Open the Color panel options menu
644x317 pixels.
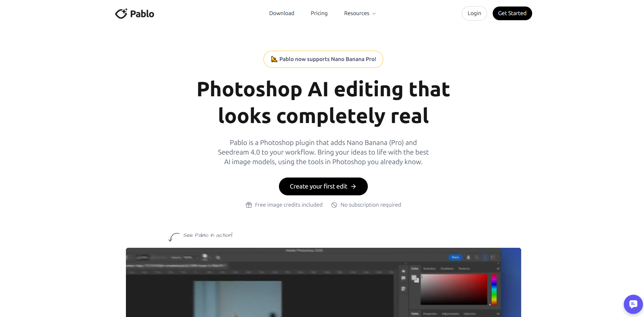tap(498, 269)
